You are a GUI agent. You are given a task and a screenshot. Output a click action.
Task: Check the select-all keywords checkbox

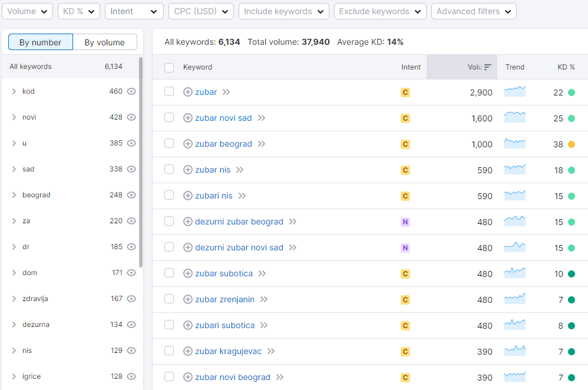pos(169,67)
